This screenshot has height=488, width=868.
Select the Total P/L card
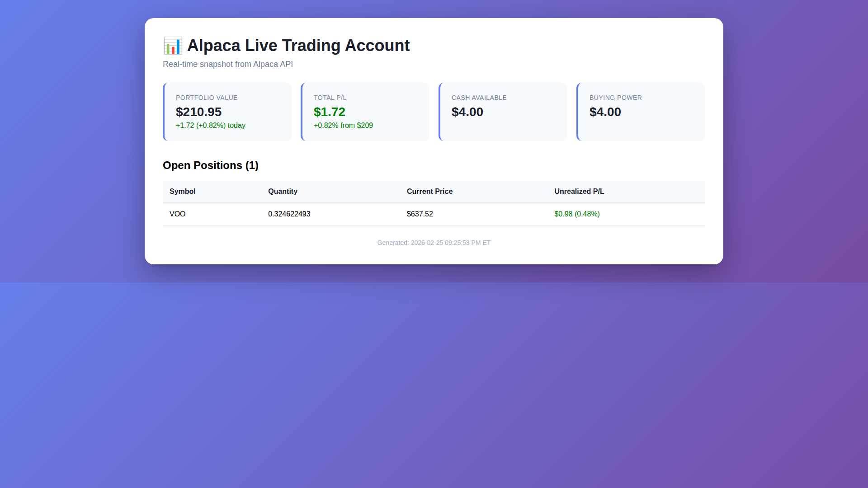point(365,111)
